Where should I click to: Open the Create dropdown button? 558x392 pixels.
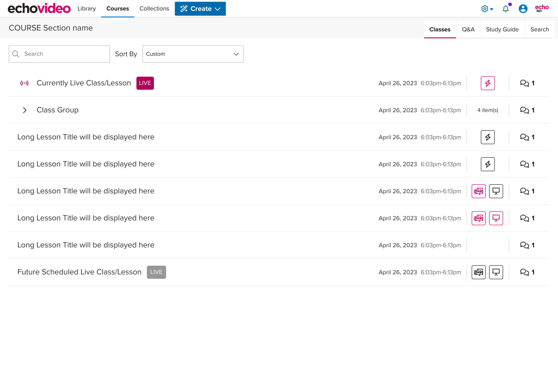(x=200, y=9)
